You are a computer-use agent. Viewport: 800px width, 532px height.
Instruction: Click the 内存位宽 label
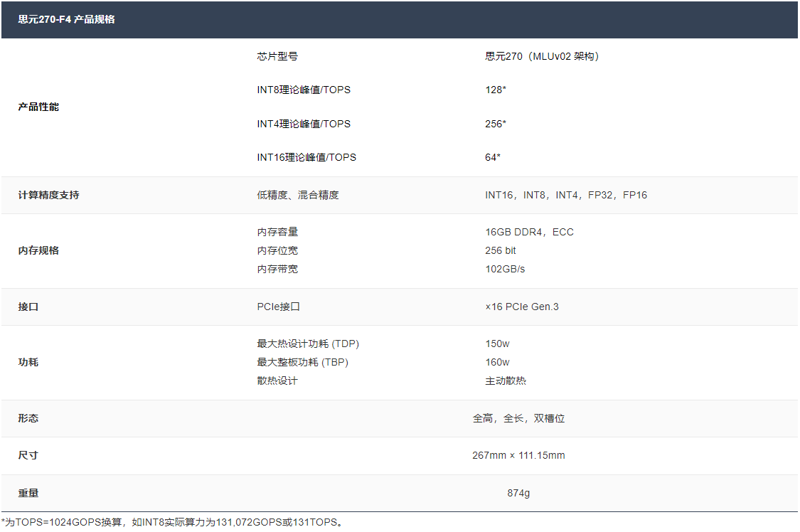coord(277,250)
